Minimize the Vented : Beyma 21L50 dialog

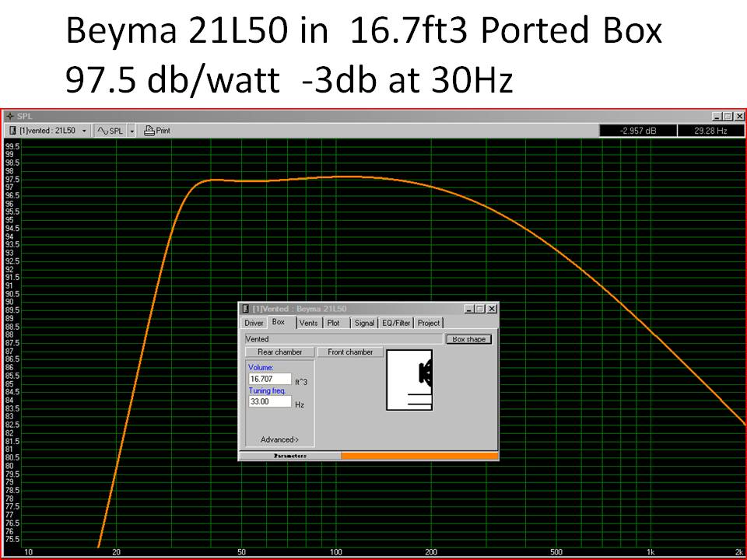[468, 309]
